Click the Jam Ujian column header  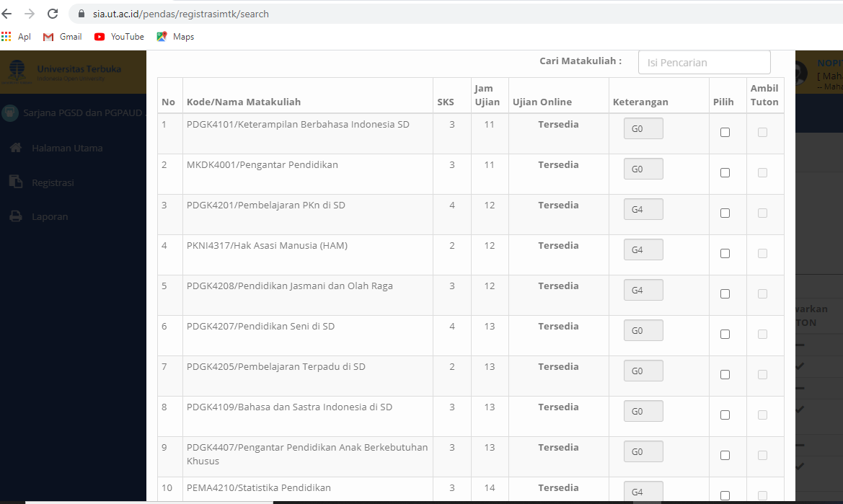tap(487, 95)
